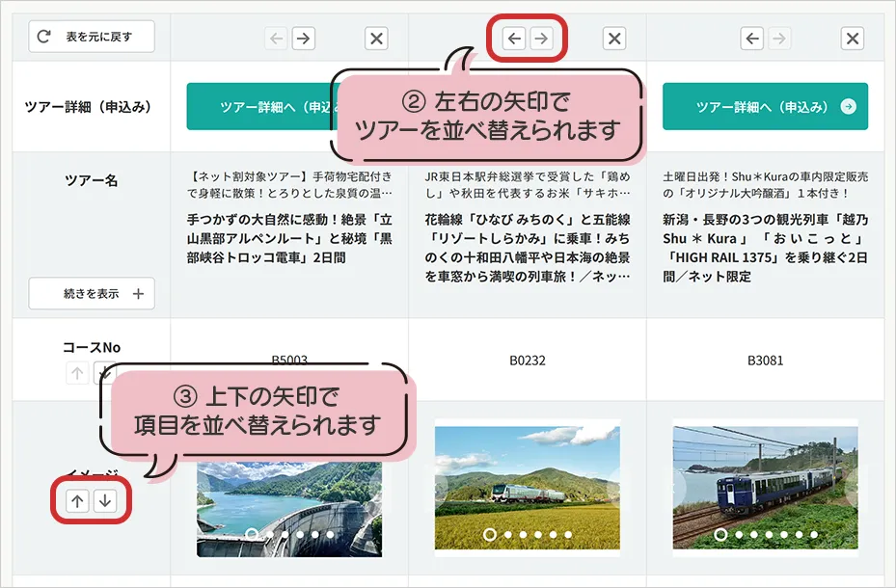Click 表を元に戻す to restore the table
This screenshot has width=896, height=588.
coord(94,36)
